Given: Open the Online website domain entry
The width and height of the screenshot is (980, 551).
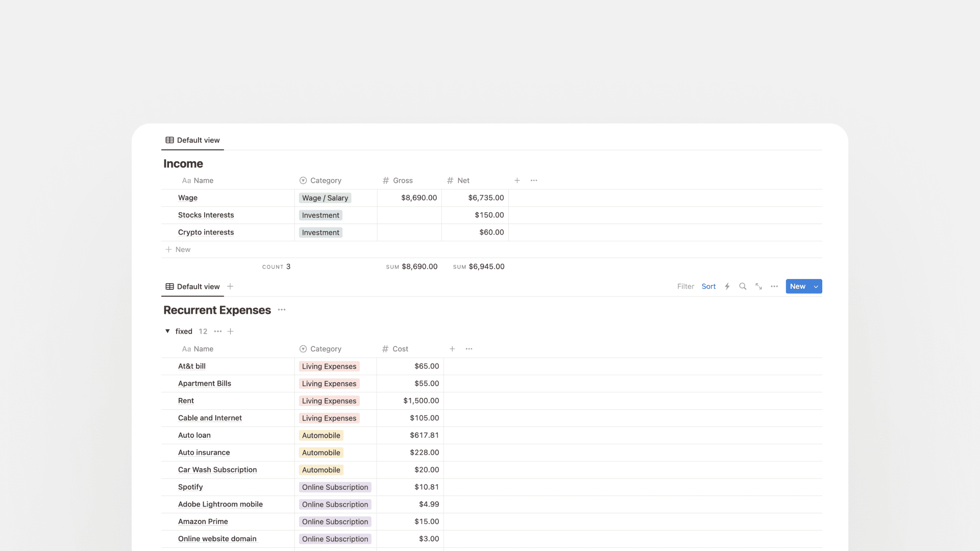Looking at the screenshot, I should 217,539.
